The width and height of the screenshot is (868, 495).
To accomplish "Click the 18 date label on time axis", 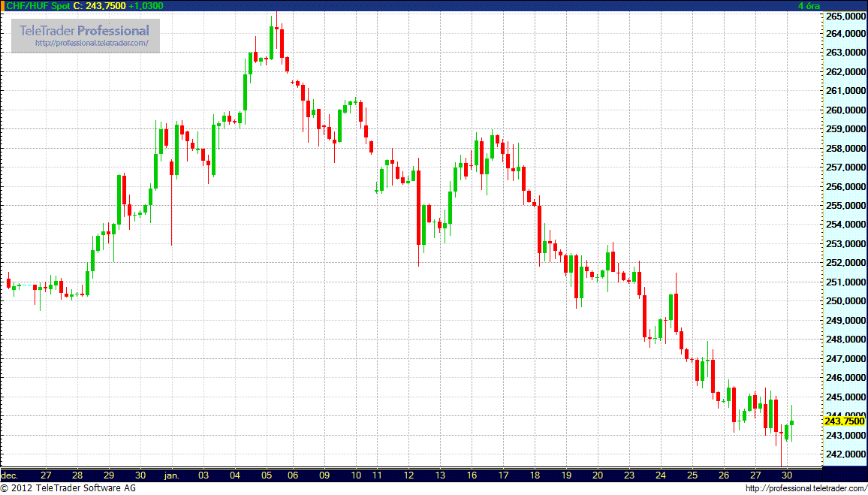I will 535,475.
